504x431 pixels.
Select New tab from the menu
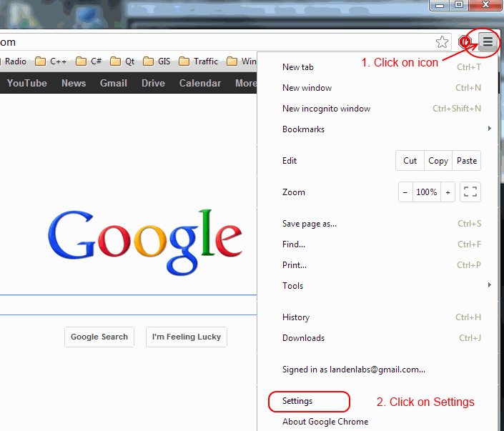click(x=377, y=67)
